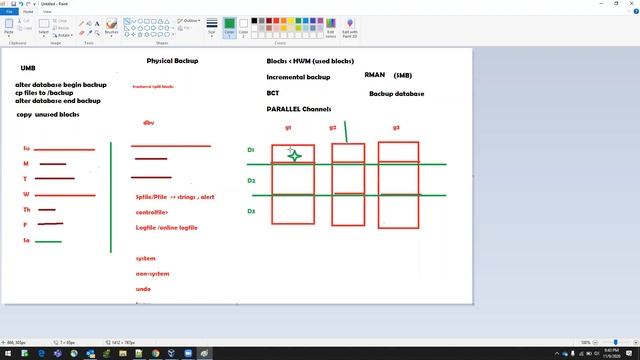
Task: Open Edit colors dialog
Action: 331,28
